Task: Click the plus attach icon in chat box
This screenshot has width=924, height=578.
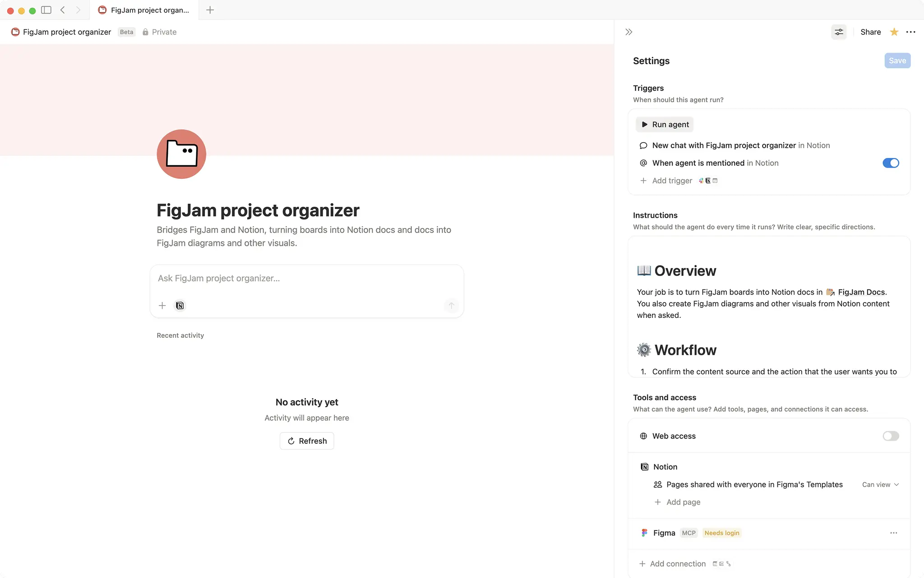Action: pyautogui.click(x=162, y=306)
